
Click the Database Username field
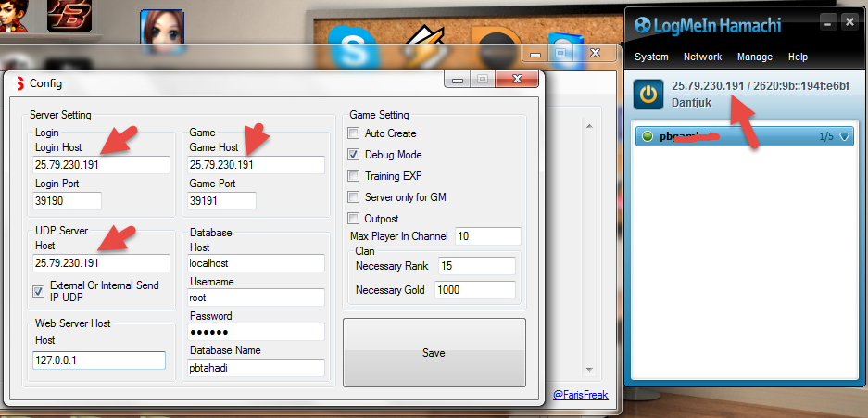(x=256, y=298)
